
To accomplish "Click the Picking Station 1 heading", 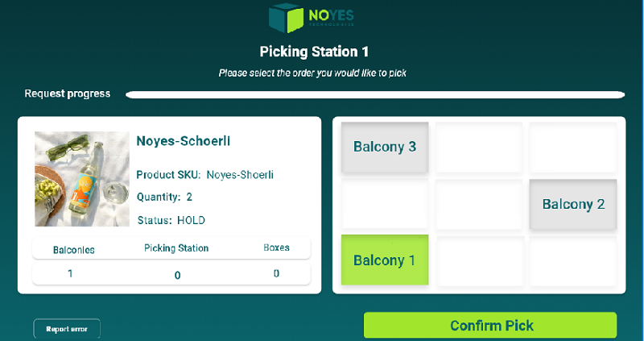I will (314, 52).
